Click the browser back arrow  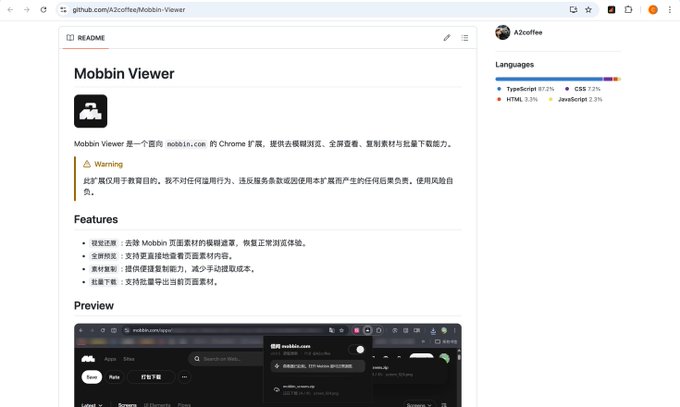tap(10, 10)
